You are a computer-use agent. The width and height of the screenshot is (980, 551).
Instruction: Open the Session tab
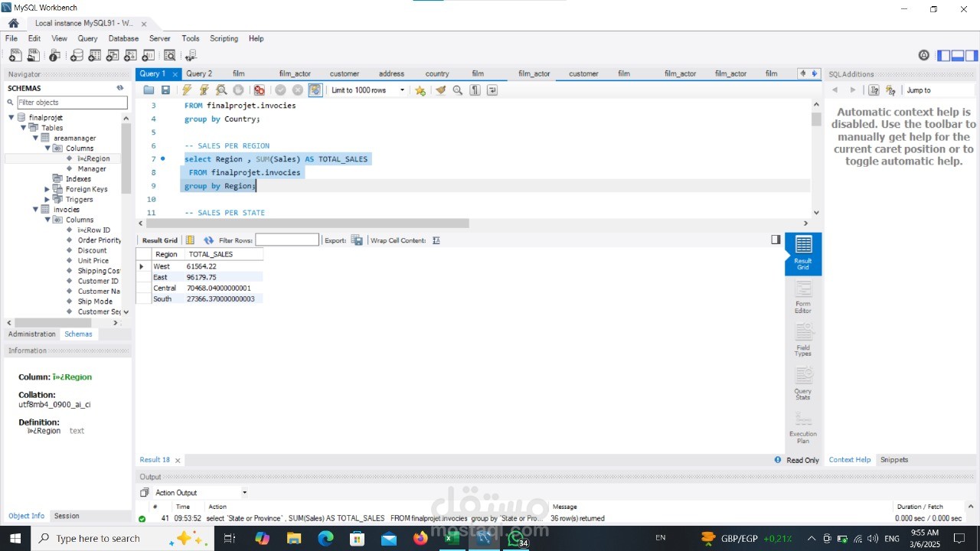(67, 516)
